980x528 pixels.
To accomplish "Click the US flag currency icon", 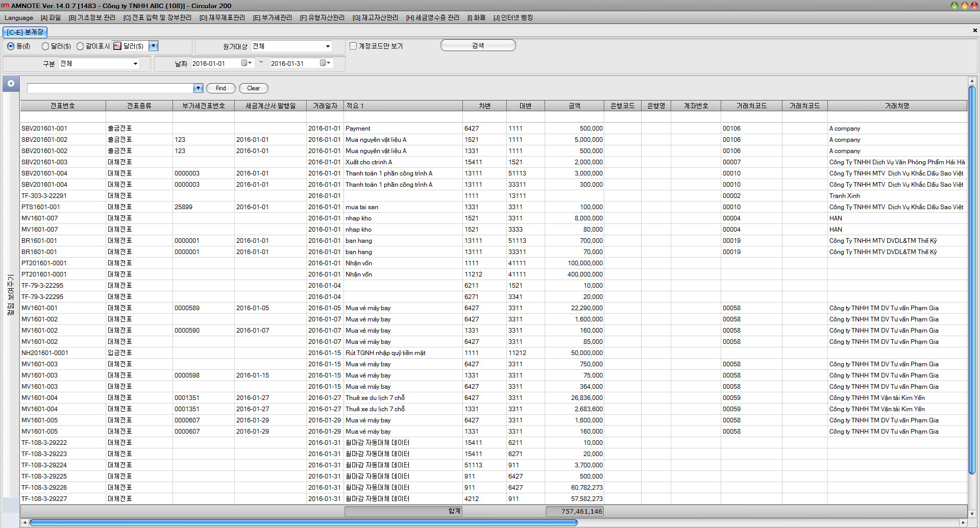I will pos(117,46).
